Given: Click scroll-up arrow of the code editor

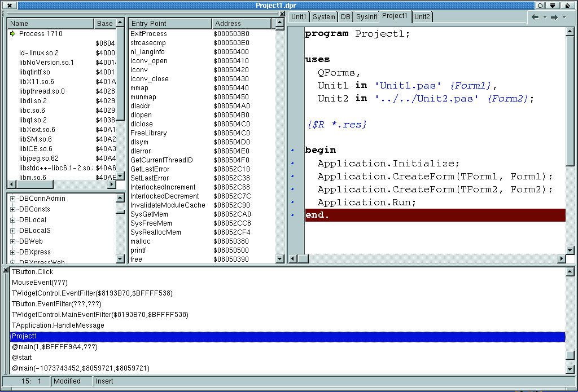Looking at the screenshot, I should coord(570,32).
